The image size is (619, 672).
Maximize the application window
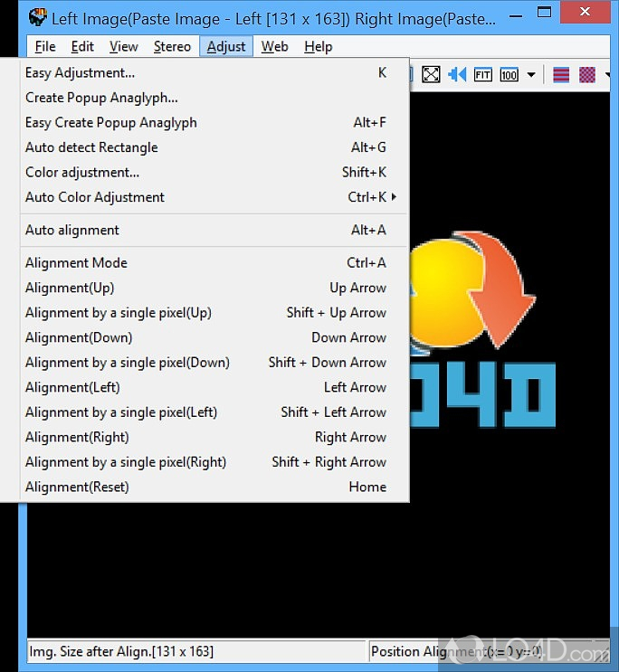544,13
